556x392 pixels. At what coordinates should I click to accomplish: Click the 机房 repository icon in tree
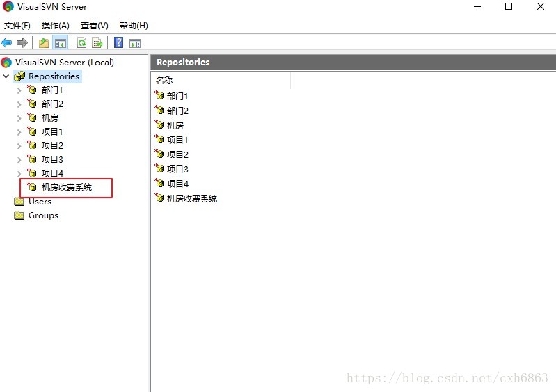32,117
